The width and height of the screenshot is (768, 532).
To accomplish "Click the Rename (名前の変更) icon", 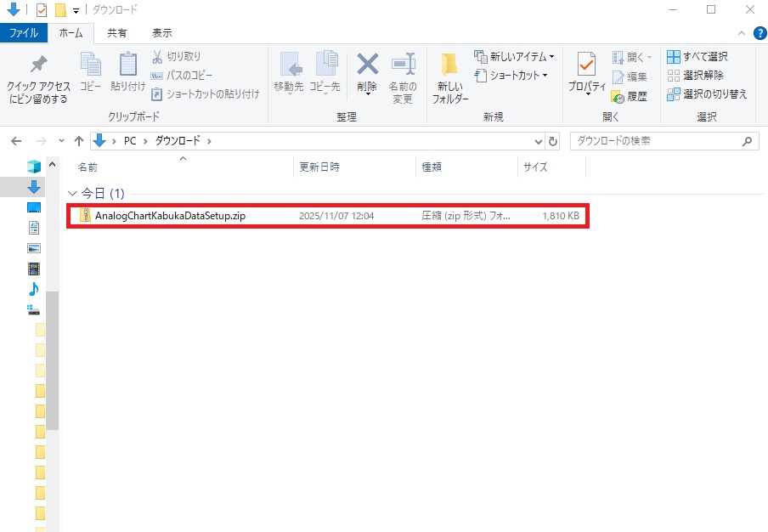I will click(402, 65).
